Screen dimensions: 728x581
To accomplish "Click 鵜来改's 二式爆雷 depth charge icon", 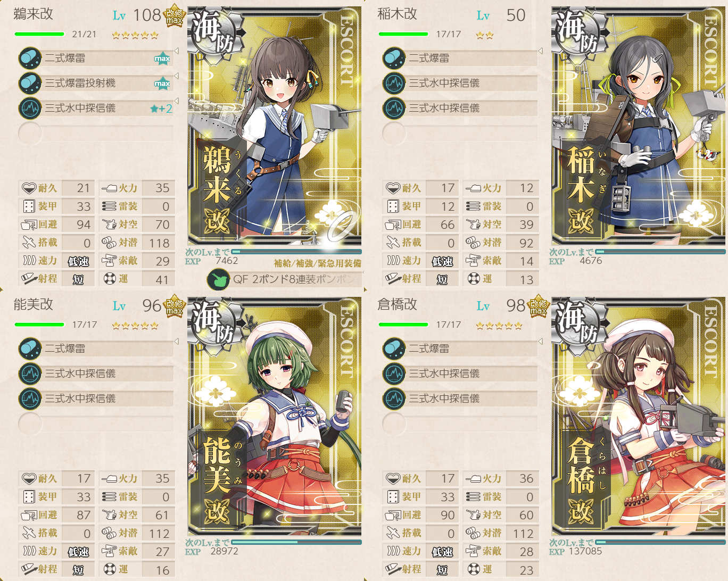I will point(30,58).
